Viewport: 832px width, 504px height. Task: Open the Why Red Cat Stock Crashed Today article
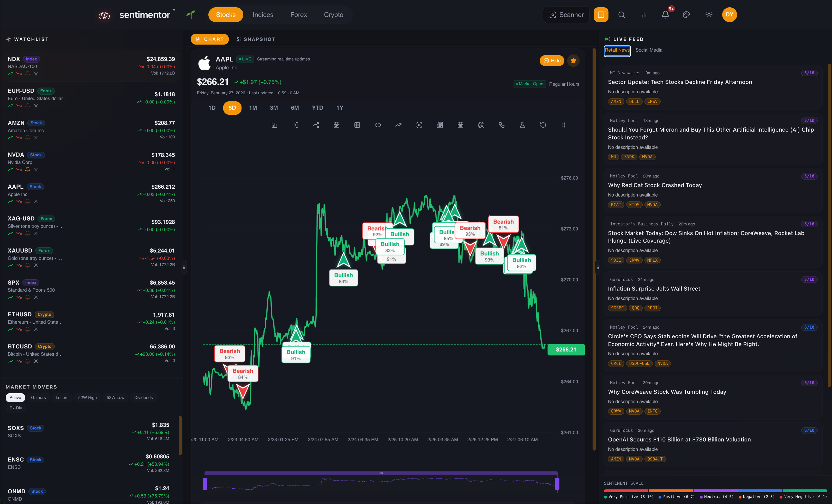654,185
